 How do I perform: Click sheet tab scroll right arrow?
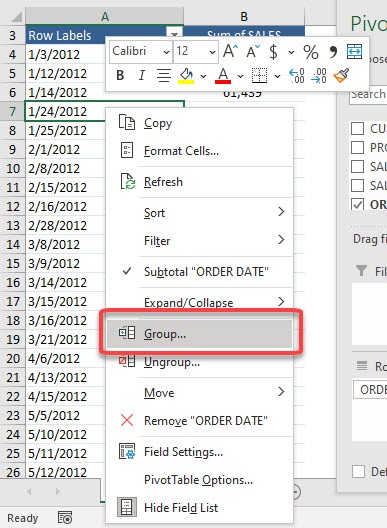58,492
